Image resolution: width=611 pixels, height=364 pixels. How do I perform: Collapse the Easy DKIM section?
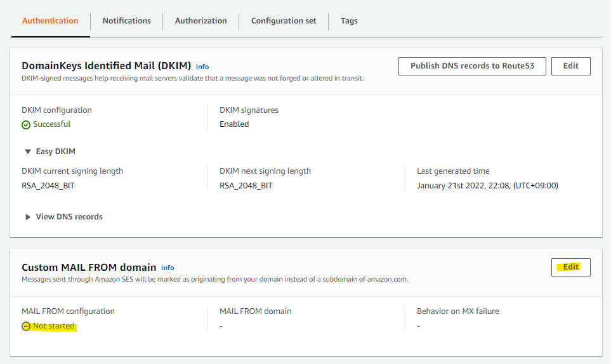[28, 152]
